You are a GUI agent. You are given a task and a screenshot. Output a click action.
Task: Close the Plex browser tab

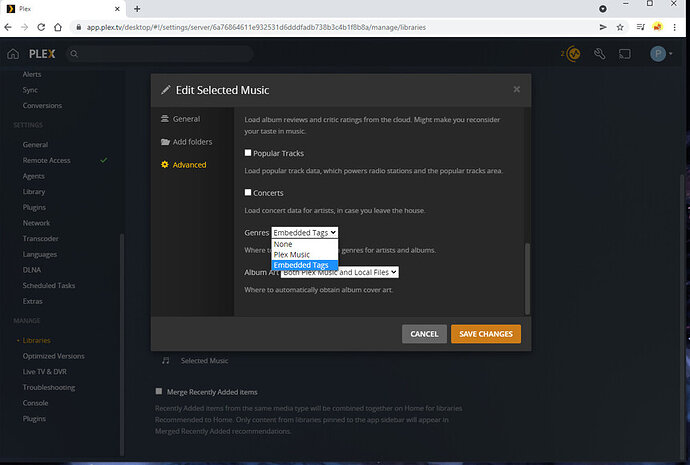point(117,9)
